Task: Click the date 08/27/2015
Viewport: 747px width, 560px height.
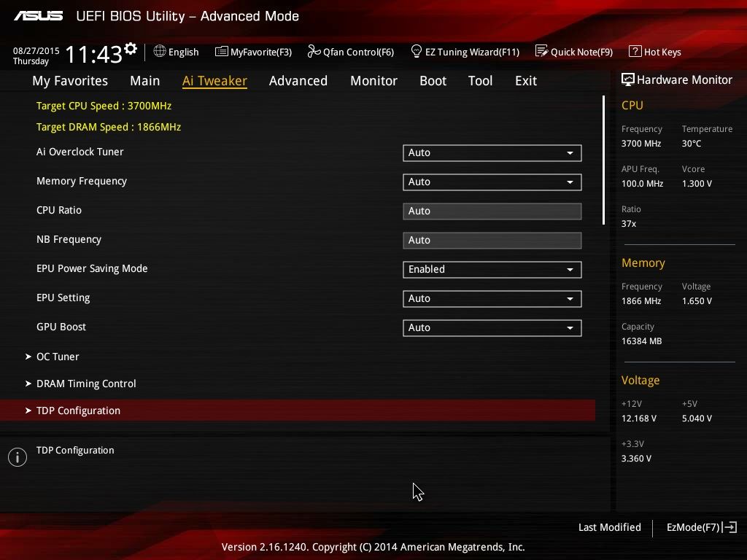Action: pos(36,50)
